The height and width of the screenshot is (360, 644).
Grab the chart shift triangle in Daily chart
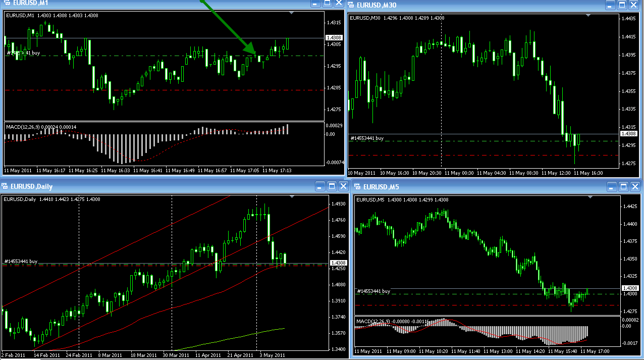coord(292,197)
